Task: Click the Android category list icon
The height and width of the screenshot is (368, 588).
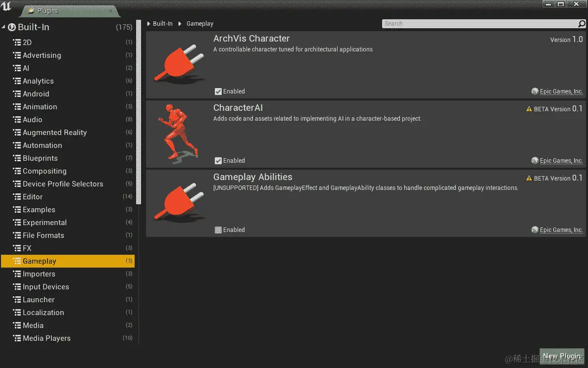Action: pyautogui.click(x=17, y=93)
